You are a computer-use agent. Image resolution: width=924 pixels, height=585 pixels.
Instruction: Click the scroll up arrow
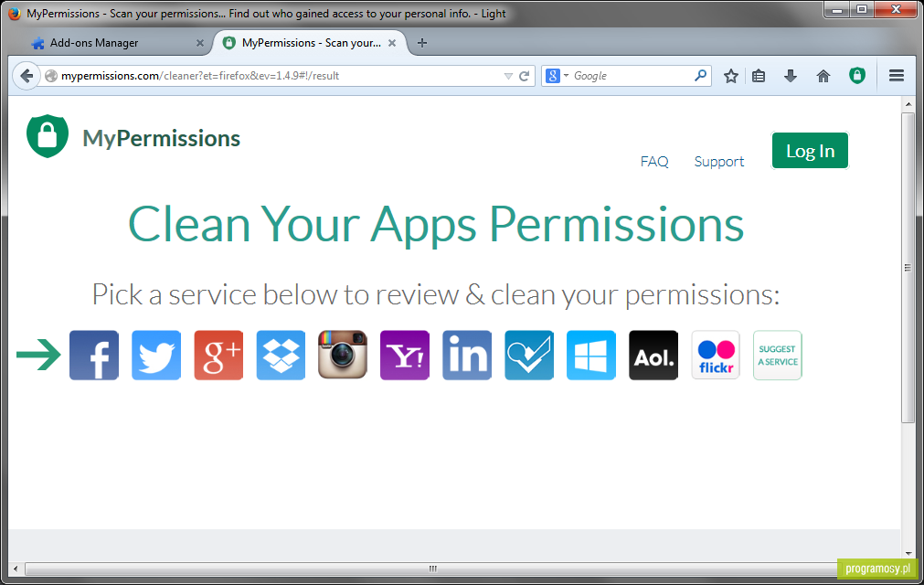pos(908,104)
